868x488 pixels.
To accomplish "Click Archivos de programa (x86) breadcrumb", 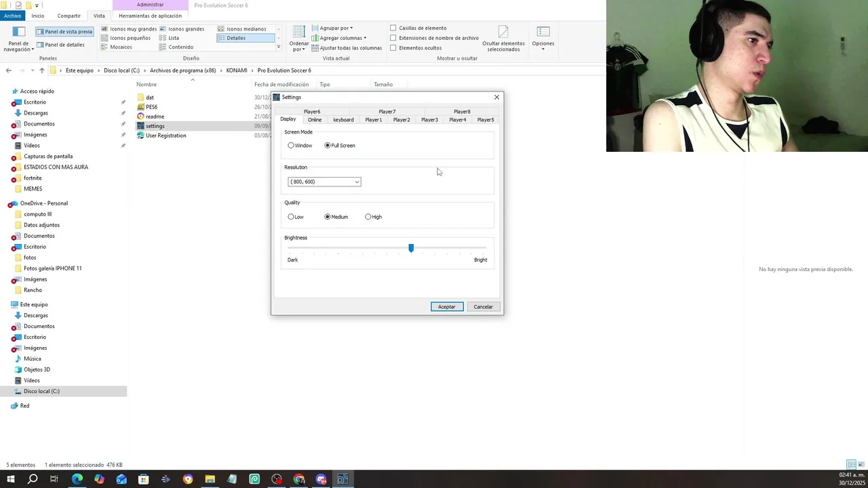I will pyautogui.click(x=183, y=70).
